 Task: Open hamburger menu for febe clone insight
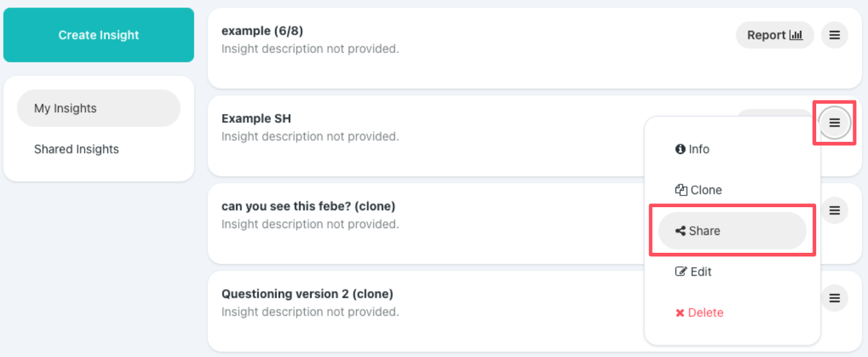click(x=834, y=210)
